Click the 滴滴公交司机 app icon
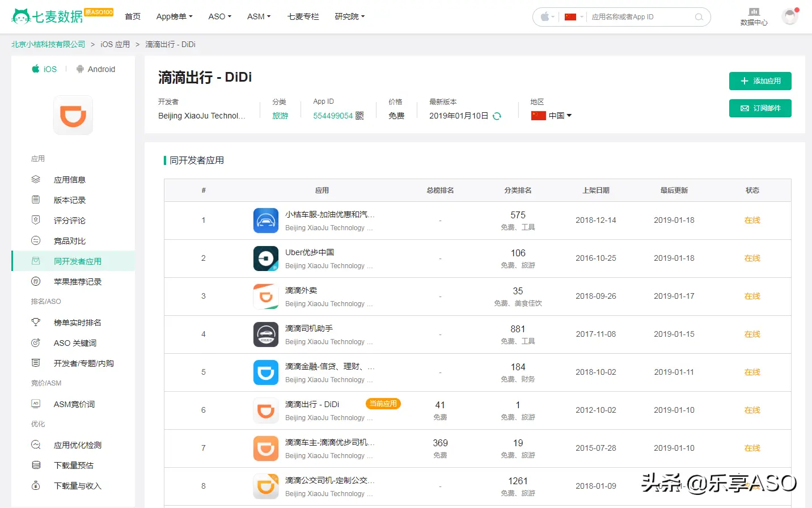The height and width of the screenshot is (508, 812). 266,486
